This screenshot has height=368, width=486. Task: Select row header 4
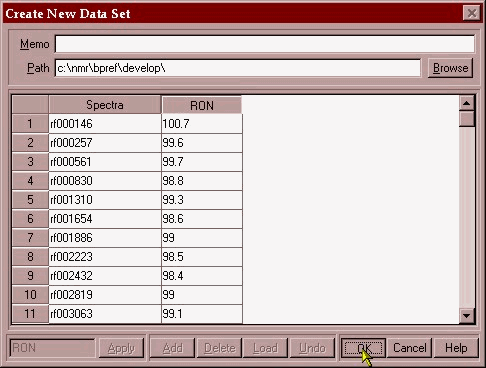click(x=30, y=181)
